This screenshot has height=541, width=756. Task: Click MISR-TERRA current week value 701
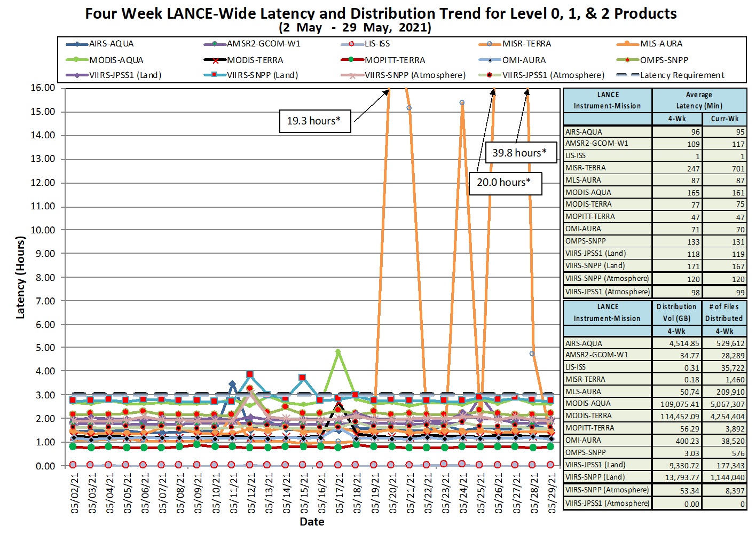point(738,169)
